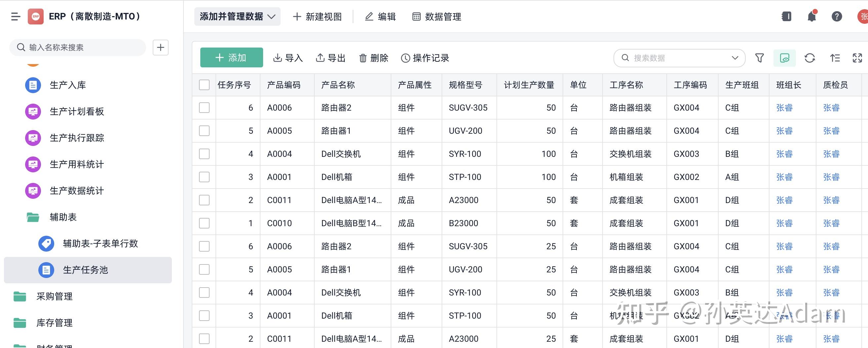Check the Dell电脑B型 C0010 row
This screenshot has width=868, height=348.
click(x=204, y=223)
